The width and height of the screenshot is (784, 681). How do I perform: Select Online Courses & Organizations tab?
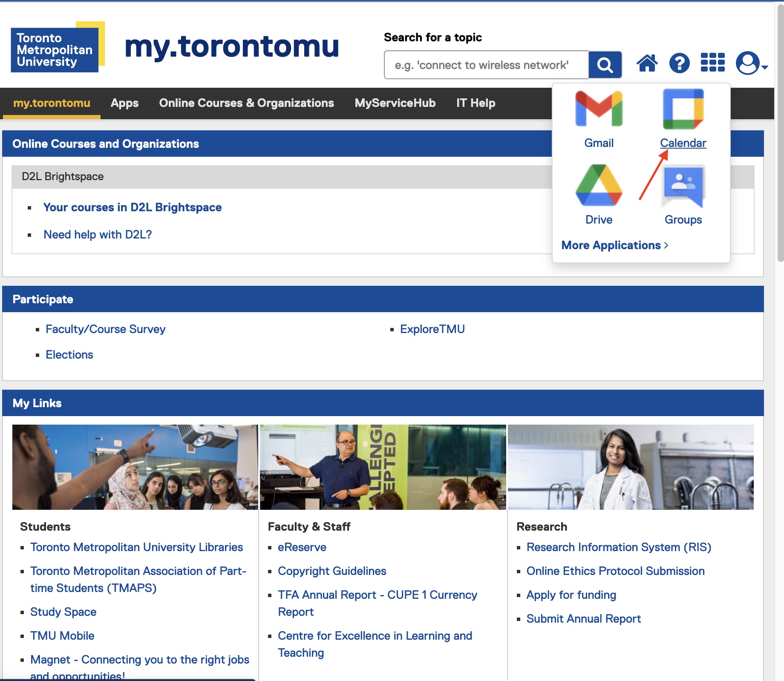coord(246,103)
